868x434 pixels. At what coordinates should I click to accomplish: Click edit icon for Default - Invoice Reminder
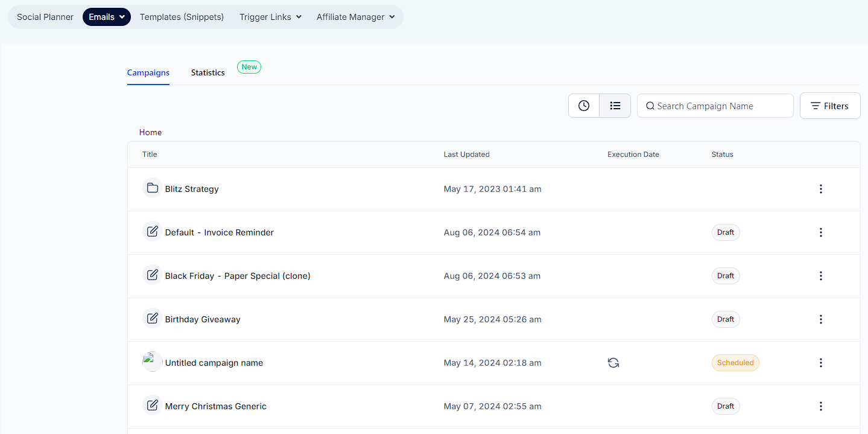tap(153, 232)
